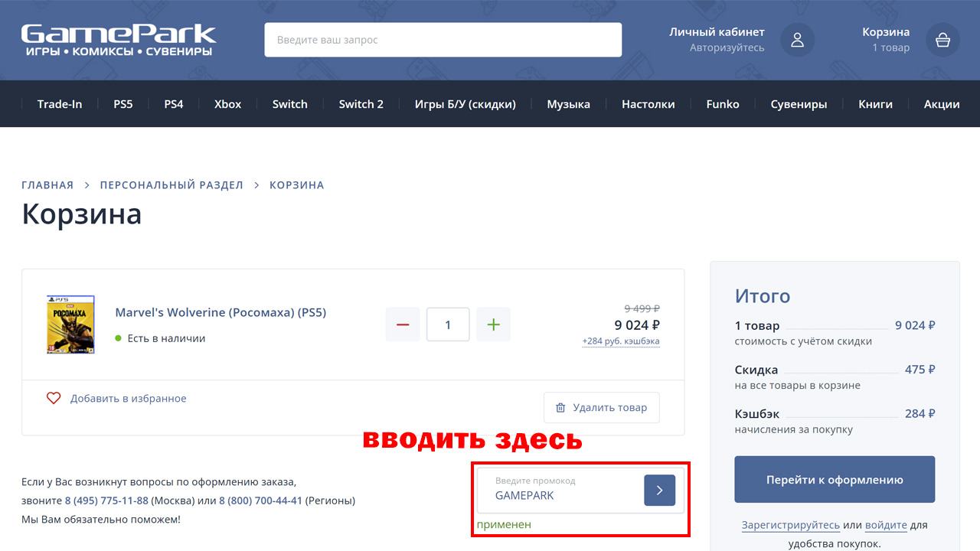Image resolution: width=980 pixels, height=551 pixels.
Task: Open the PS5 category
Action: click(x=123, y=104)
